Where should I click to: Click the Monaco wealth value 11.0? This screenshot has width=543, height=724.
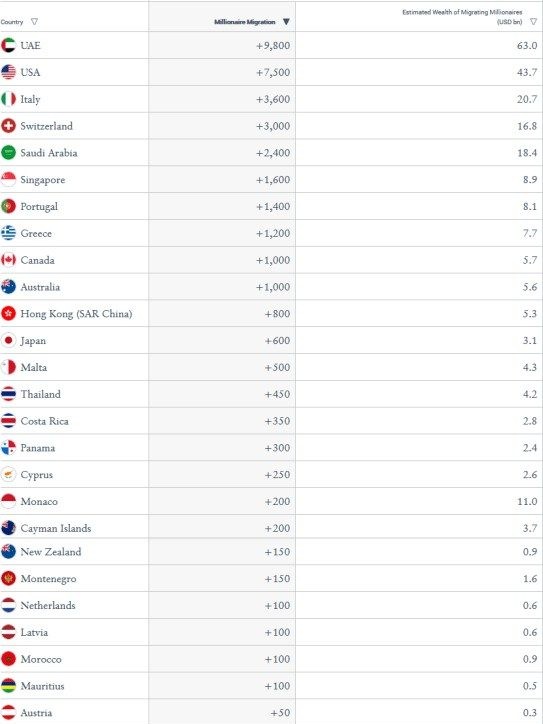(x=527, y=501)
